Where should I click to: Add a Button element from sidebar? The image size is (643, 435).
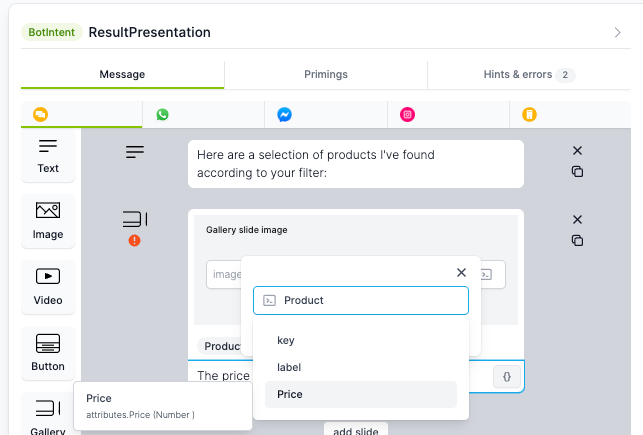48,353
